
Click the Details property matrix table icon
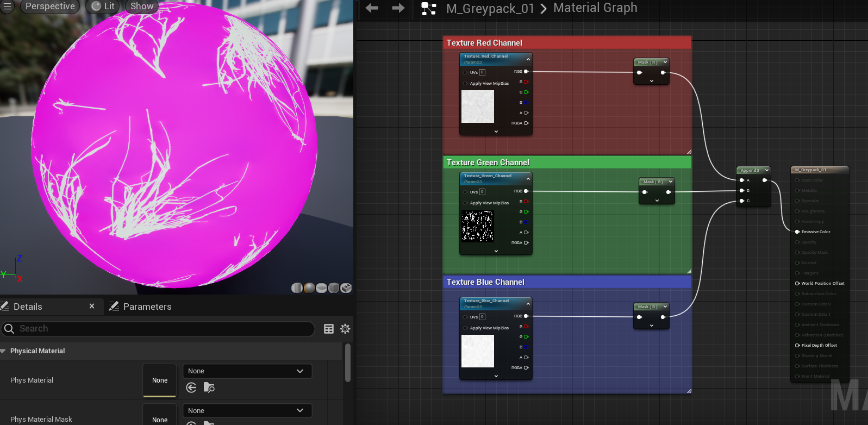pos(329,329)
